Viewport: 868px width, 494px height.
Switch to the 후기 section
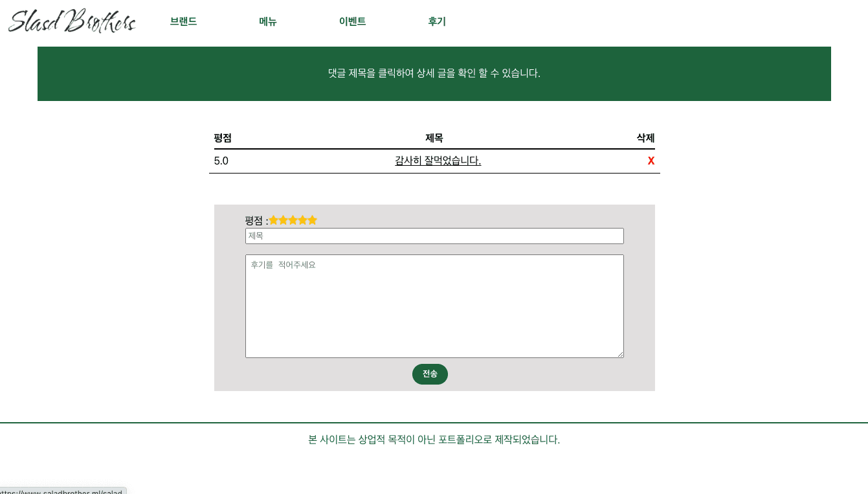[436, 21]
